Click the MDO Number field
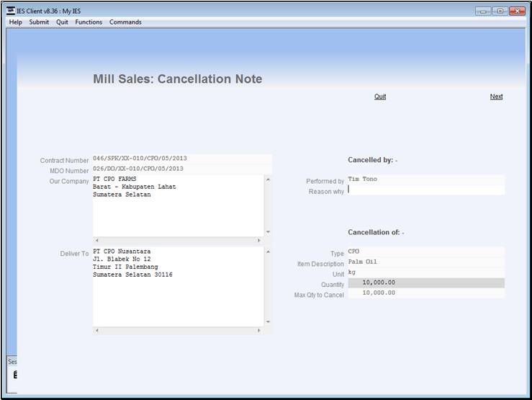532x400 pixels. coord(182,169)
